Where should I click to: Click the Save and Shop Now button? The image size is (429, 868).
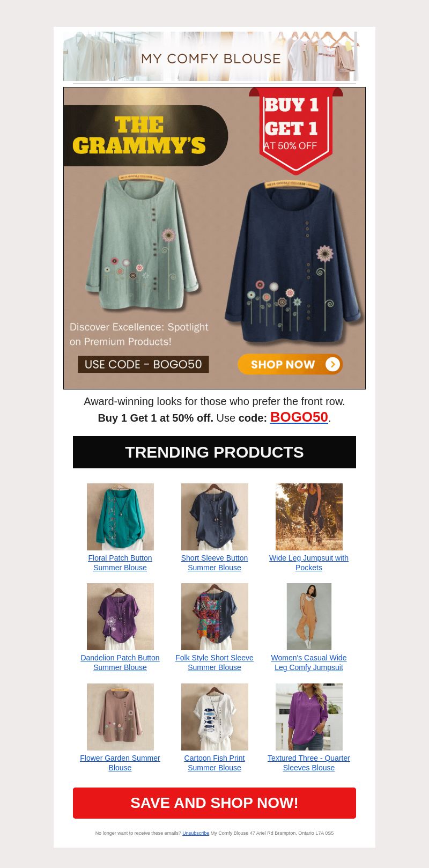[x=214, y=803]
